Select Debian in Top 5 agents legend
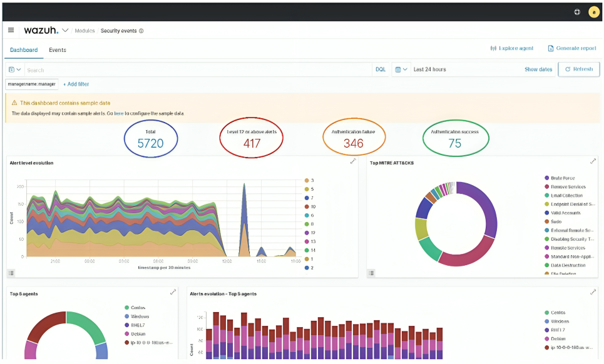 pyautogui.click(x=135, y=334)
